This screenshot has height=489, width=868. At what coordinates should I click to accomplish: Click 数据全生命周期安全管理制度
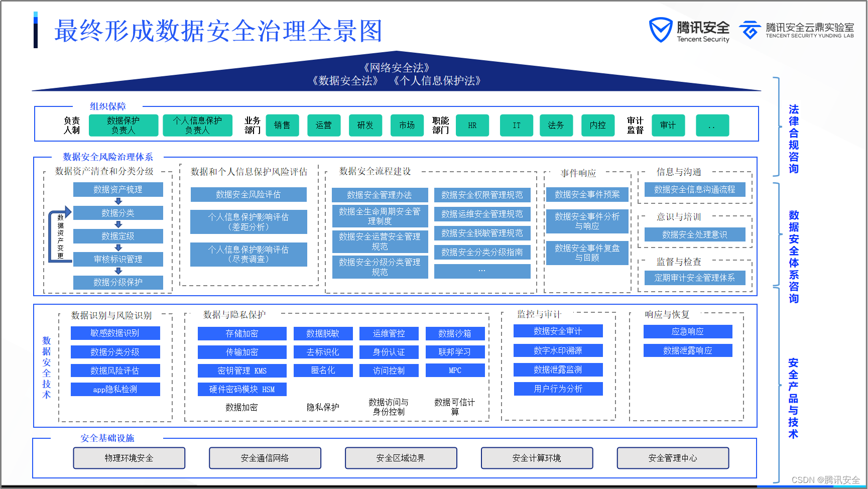pos(380,216)
